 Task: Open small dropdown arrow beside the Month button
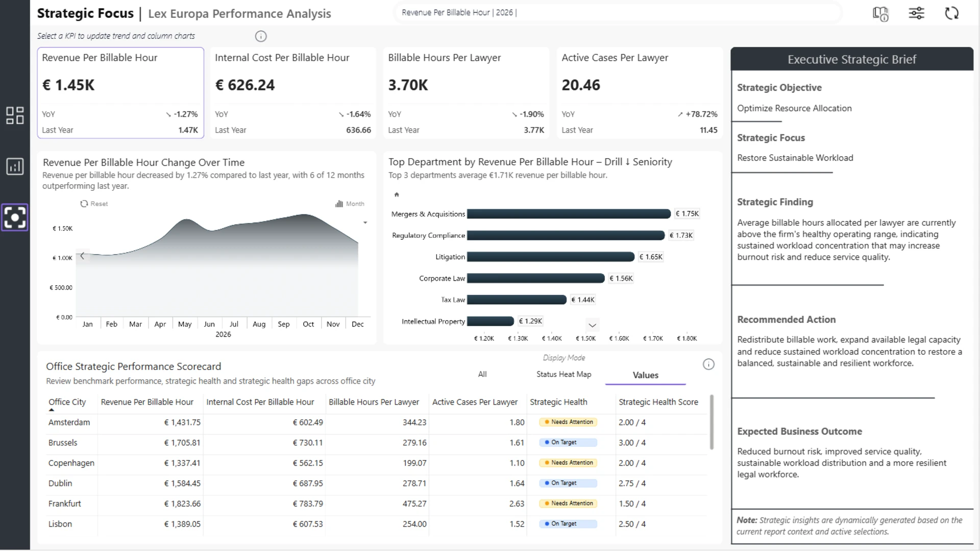[365, 222]
